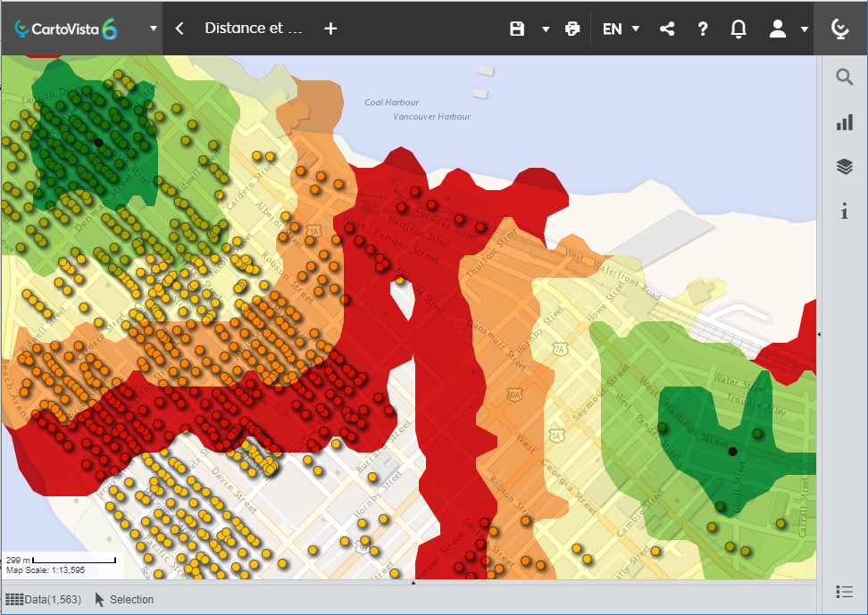Select the "Distance et ..." map tab
This screenshot has width=868, height=615.
254,29
